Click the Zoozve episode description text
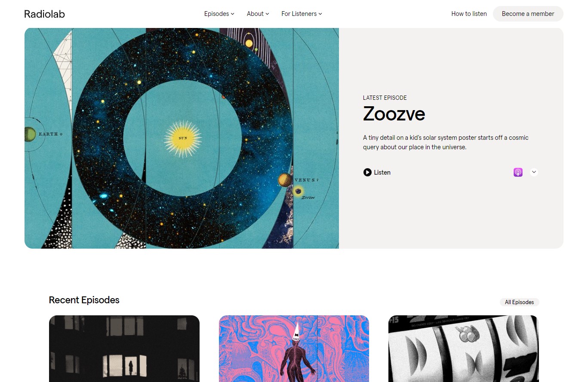The height and width of the screenshot is (382, 588). [446, 142]
